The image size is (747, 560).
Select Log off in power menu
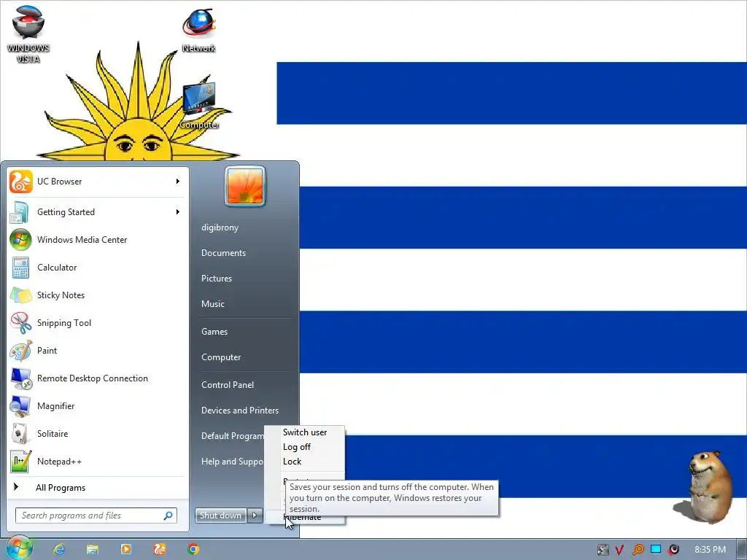tap(305, 447)
